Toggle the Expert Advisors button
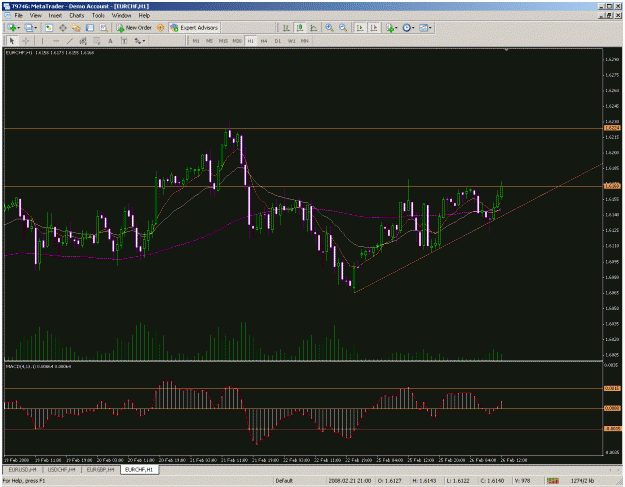The image size is (625, 487). pos(194,28)
